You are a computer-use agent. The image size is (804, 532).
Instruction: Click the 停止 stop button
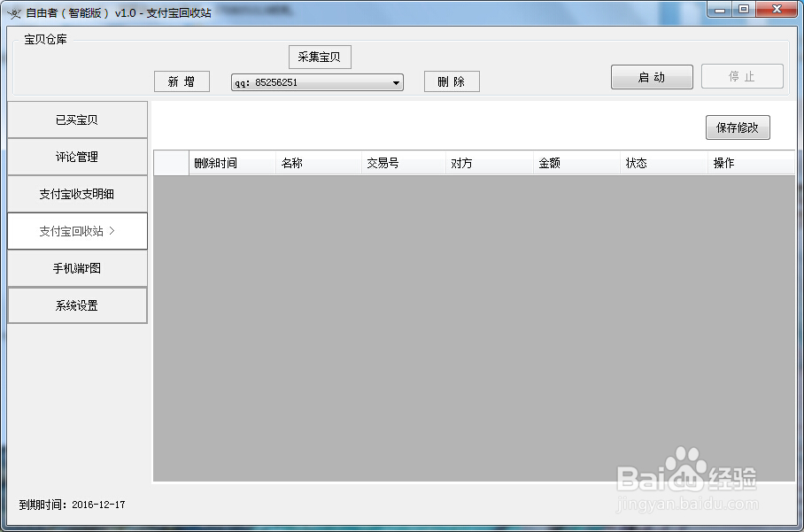pos(742,76)
